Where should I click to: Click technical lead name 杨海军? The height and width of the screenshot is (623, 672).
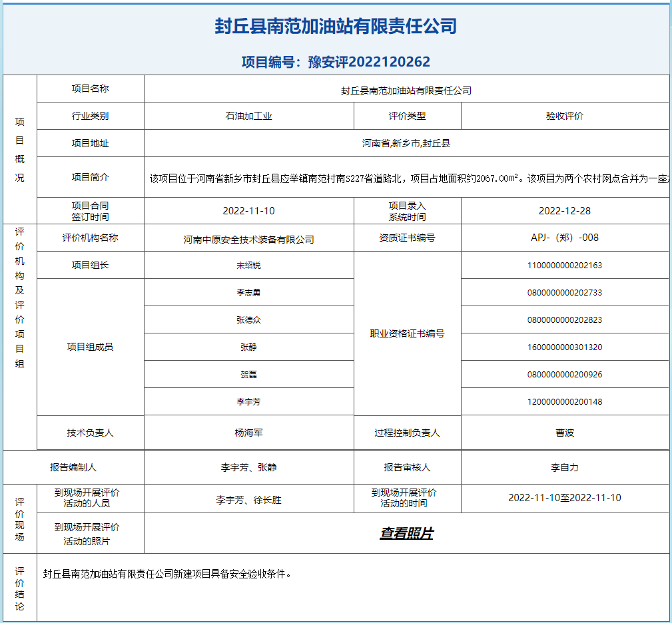[x=248, y=433]
